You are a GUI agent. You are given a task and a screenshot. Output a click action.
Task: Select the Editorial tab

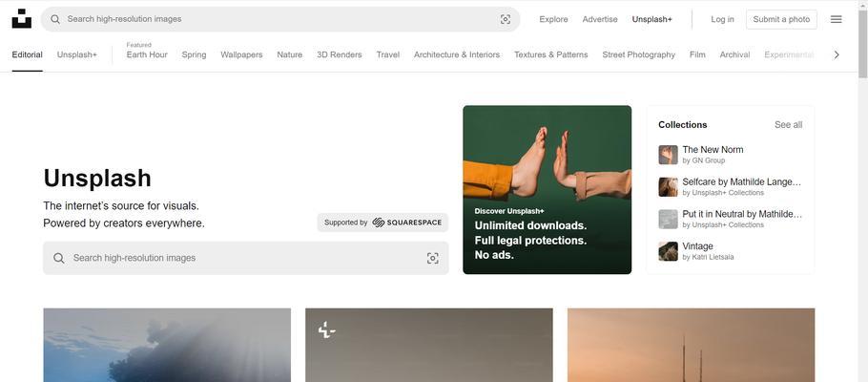[27, 54]
